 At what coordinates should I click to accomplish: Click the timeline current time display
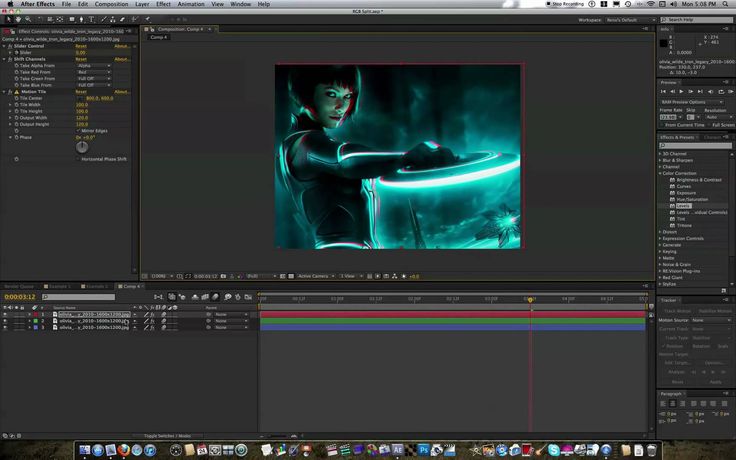[x=20, y=297]
